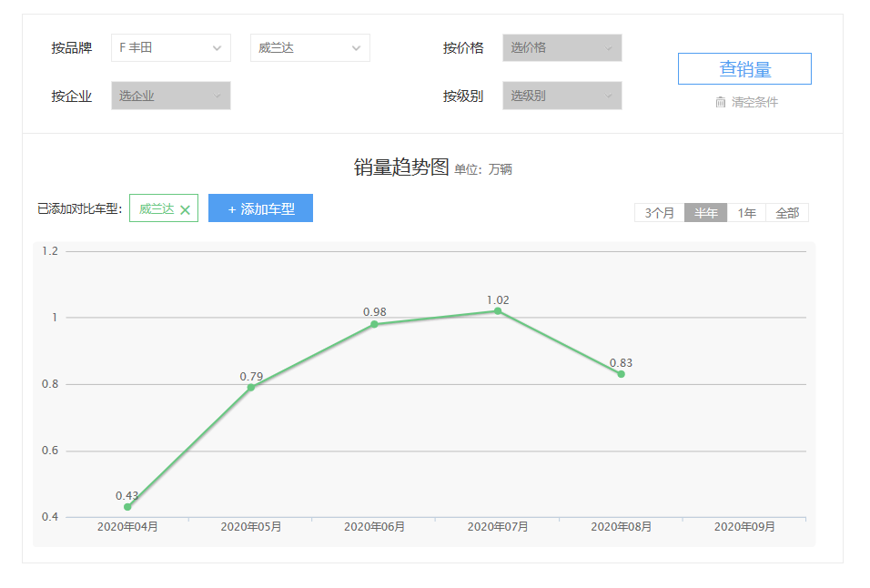Open the F 丰田 brand dropdown

(x=170, y=48)
